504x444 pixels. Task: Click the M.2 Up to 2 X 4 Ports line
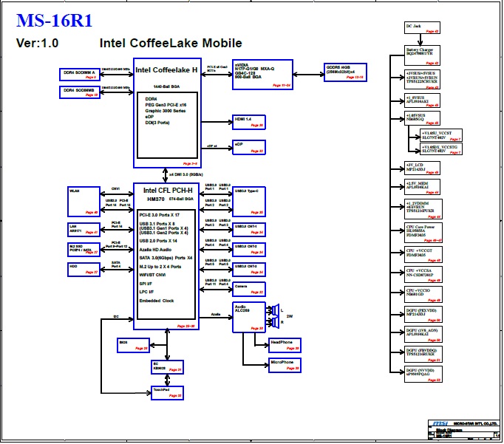(160, 267)
